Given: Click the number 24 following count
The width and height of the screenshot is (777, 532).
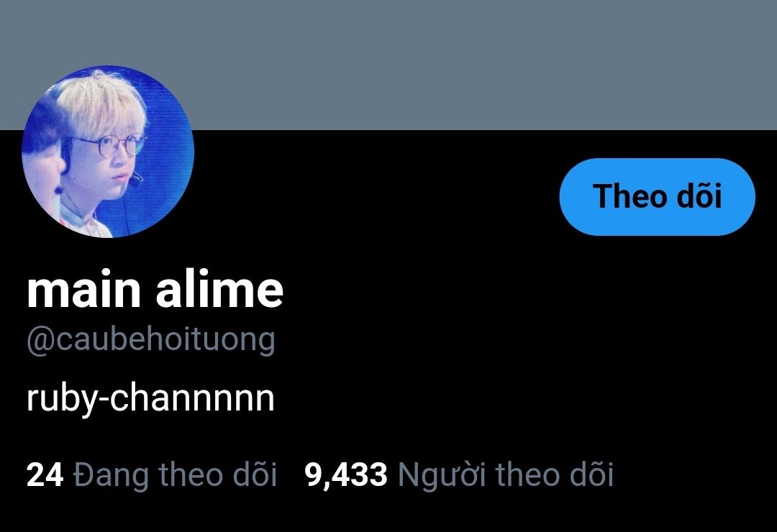Looking at the screenshot, I should [45, 474].
